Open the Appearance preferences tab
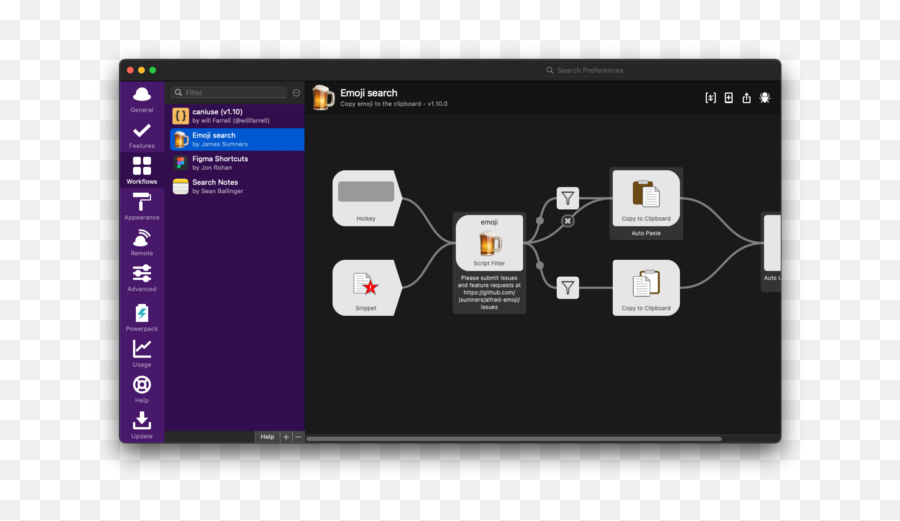This screenshot has height=521, width=900. pyautogui.click(x=142, y=207)
